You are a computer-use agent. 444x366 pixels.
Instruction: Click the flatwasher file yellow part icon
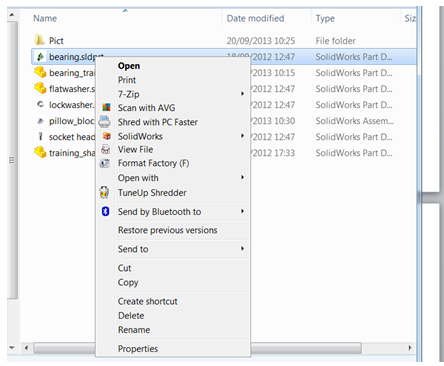tap(40, 88)
